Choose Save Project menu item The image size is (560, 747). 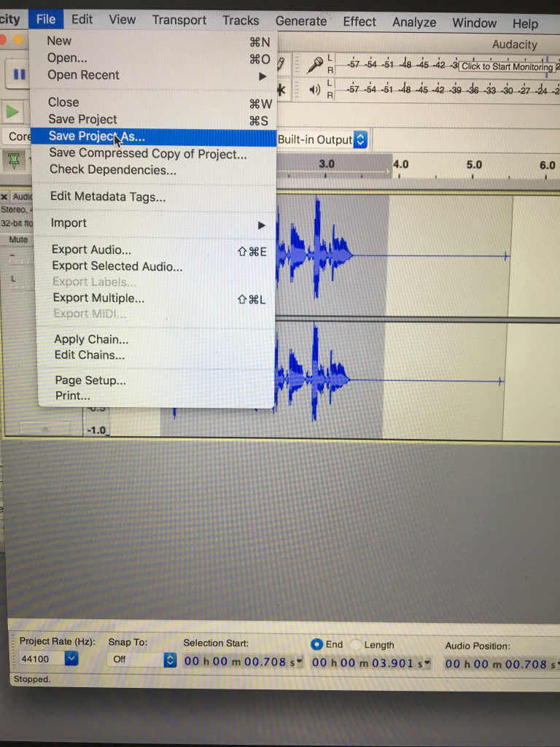[x=155, y=120]
